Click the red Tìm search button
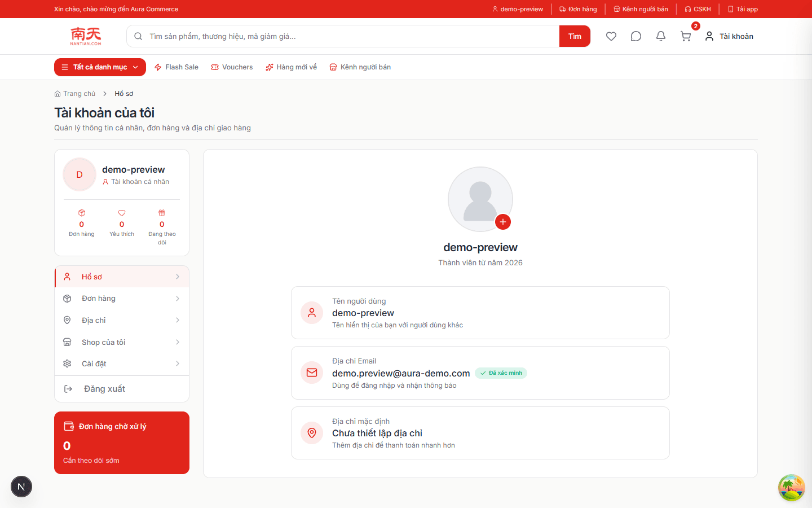The image size is (812, 508). click(575, 36)
